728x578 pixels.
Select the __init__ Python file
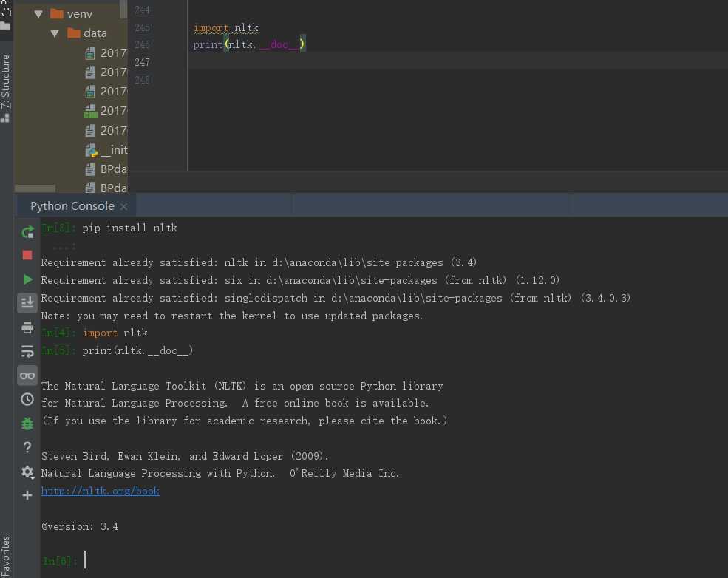113,150
